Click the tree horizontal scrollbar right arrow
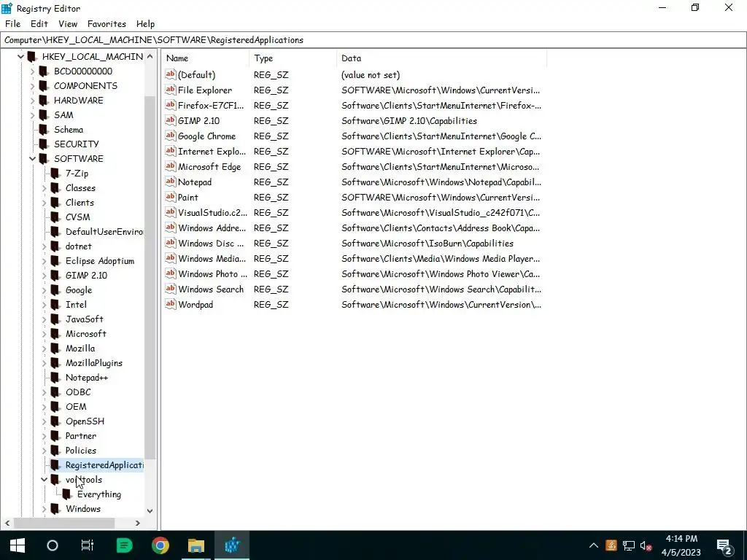This screenshot has width=747, height=560. (138, 523)
